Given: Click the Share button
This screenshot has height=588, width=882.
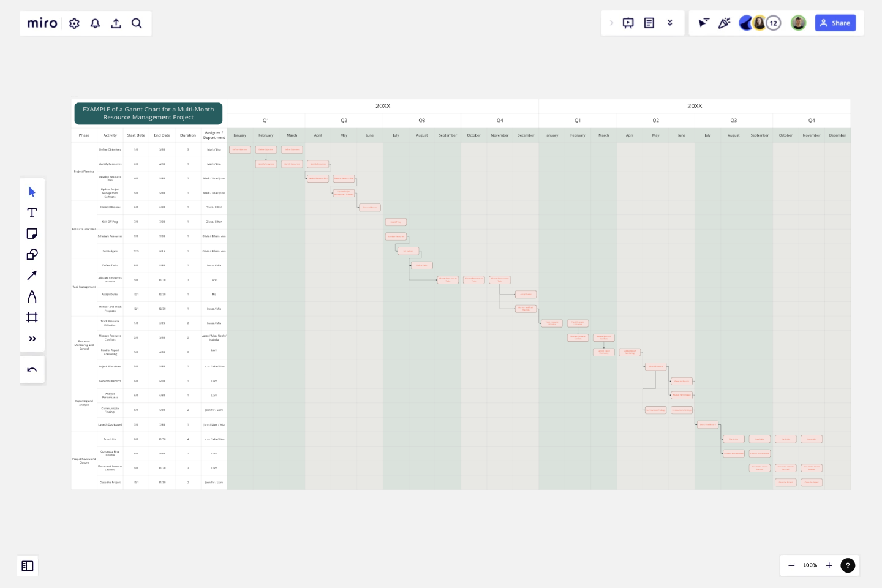Looking at the screenshot, I should tap(835, 23).
